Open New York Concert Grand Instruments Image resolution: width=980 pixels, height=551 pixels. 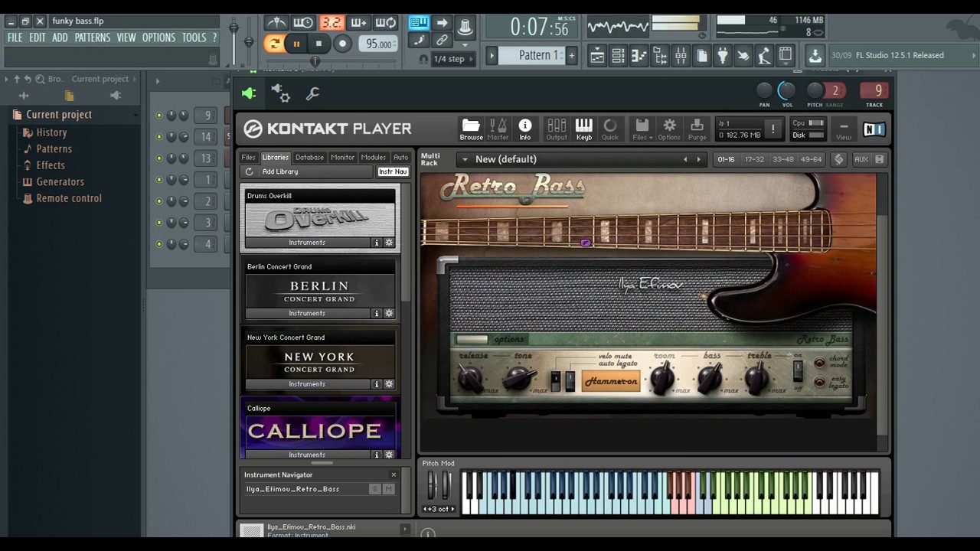click(x=307, y=384)
